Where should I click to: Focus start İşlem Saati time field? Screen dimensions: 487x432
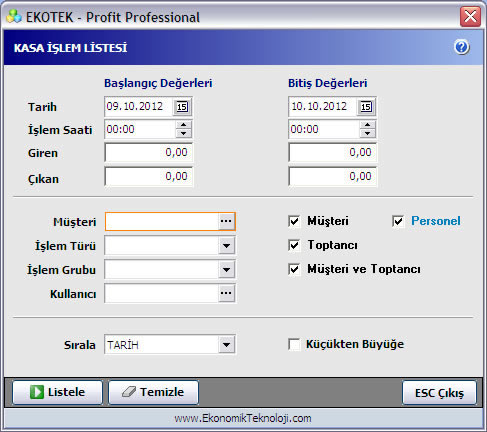coord(140,129)
